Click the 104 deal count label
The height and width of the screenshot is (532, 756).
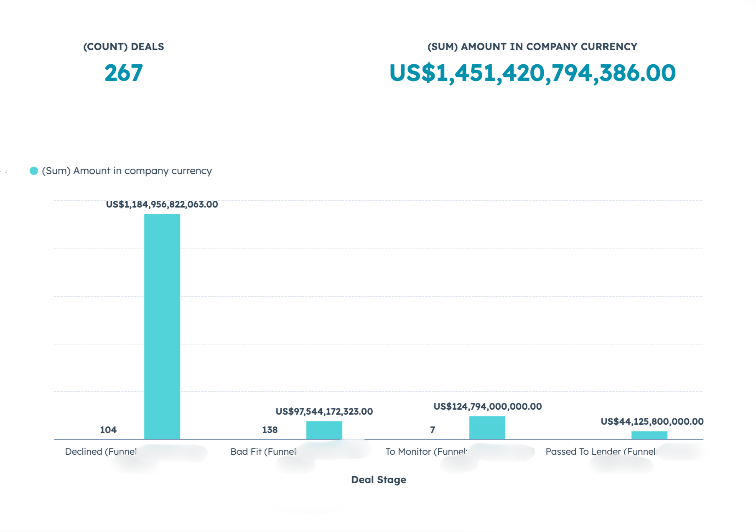click(108, 430)
